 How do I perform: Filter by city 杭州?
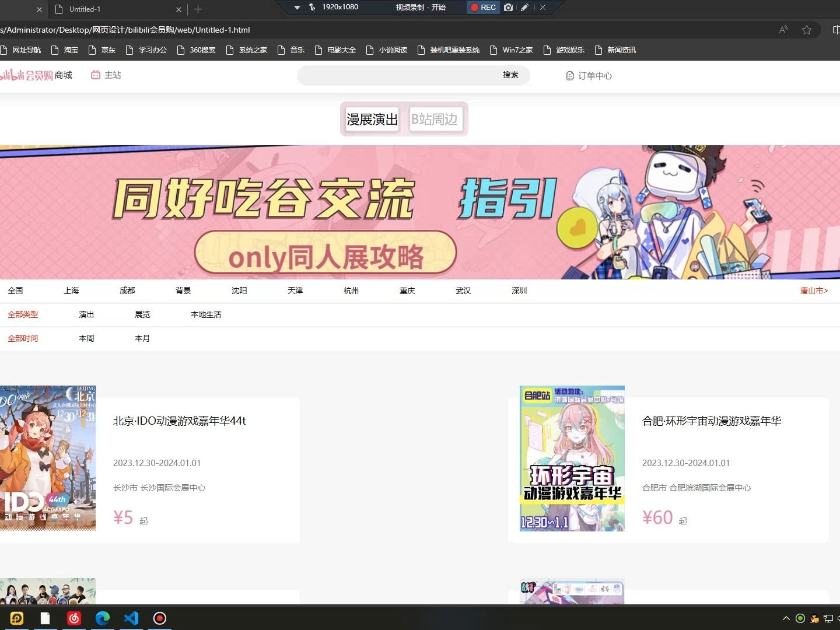(x=351, y=290)
